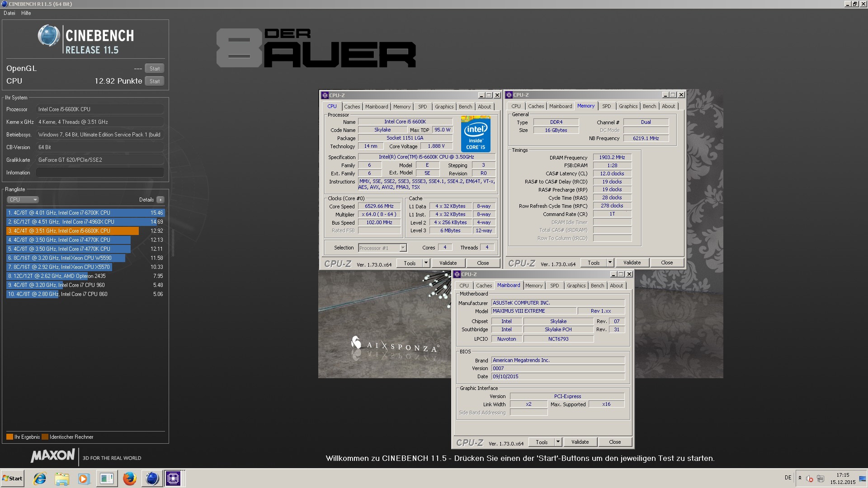Click Tools button in CPU-Z CPU window

410,263
